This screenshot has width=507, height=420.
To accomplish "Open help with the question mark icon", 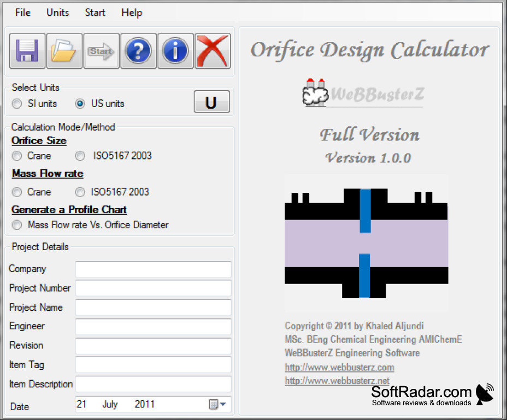I will coord(138,51).
